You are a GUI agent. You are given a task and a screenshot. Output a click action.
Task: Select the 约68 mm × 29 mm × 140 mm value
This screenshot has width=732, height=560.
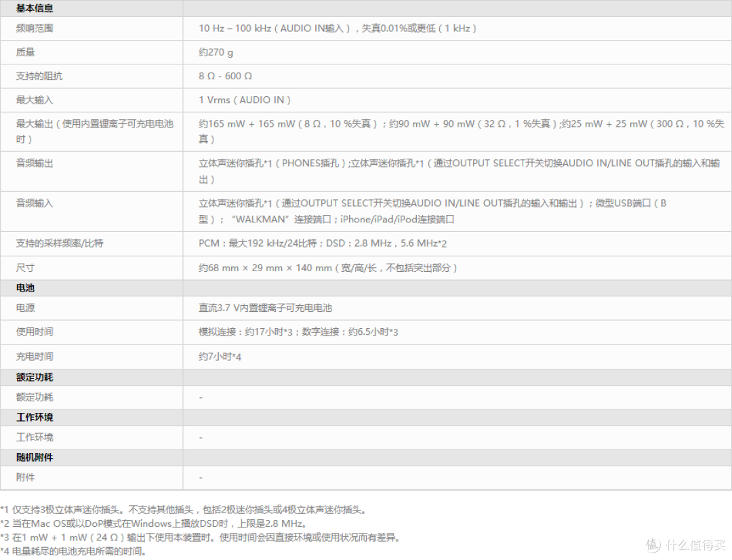[328, 268]
